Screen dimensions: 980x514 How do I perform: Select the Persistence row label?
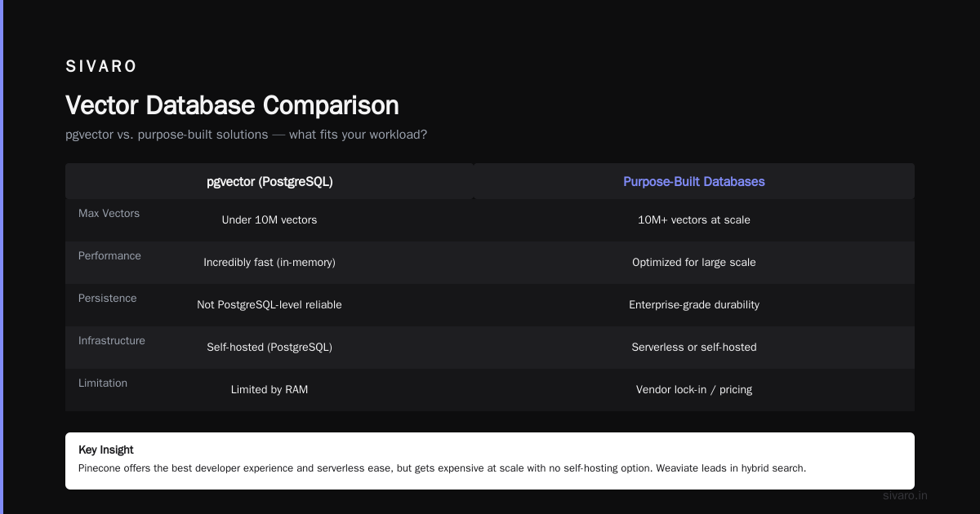click(x=107, y=299)
